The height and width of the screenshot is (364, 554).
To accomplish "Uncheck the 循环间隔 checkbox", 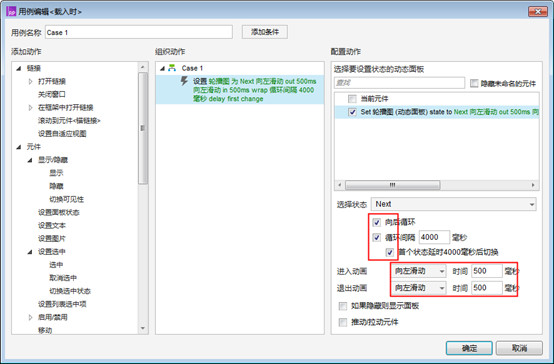I will point(377,237).
